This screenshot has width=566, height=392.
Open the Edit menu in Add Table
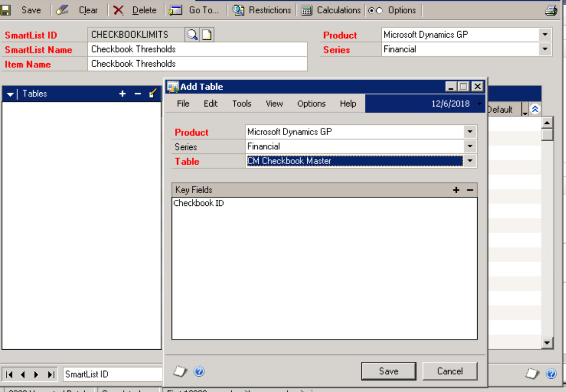point(210,104)
